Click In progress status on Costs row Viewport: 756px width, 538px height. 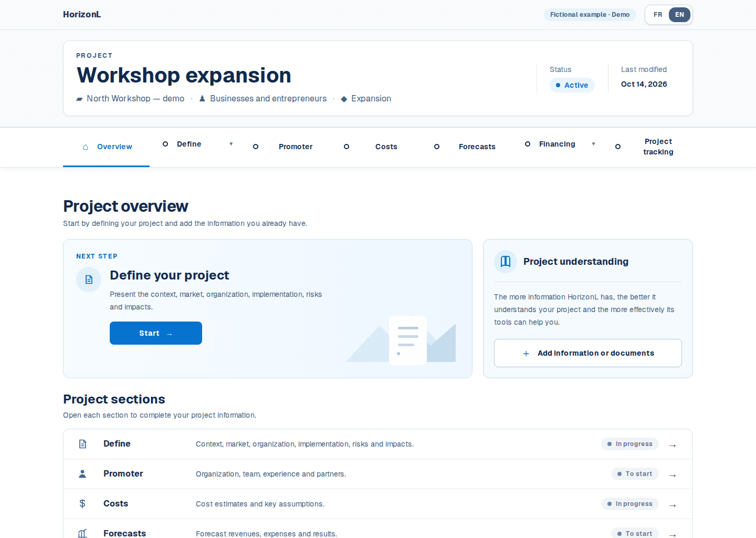(x=630, y=504)
